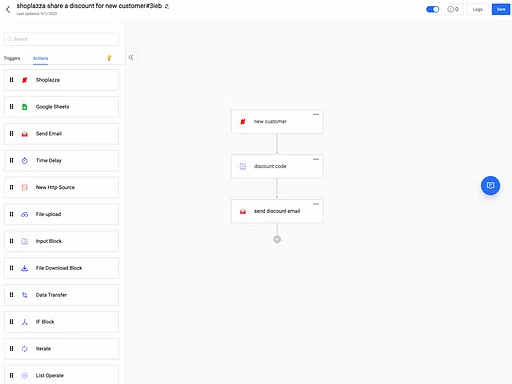Toggle the workflow enable switch

tap(432, 9)
